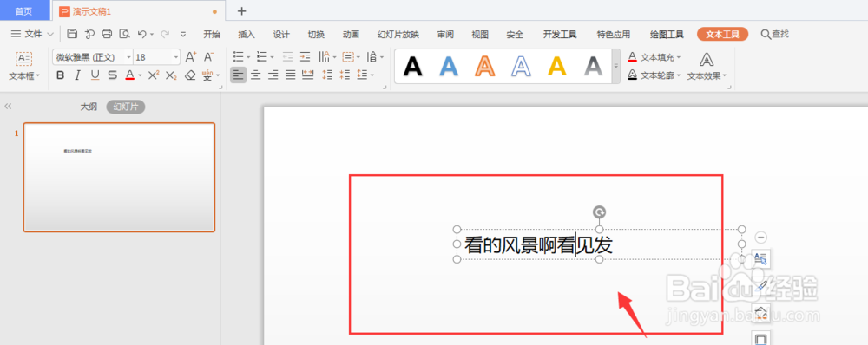
Task: Increase indent level icon
Action: pyautogui.click(x=305, y=57)
